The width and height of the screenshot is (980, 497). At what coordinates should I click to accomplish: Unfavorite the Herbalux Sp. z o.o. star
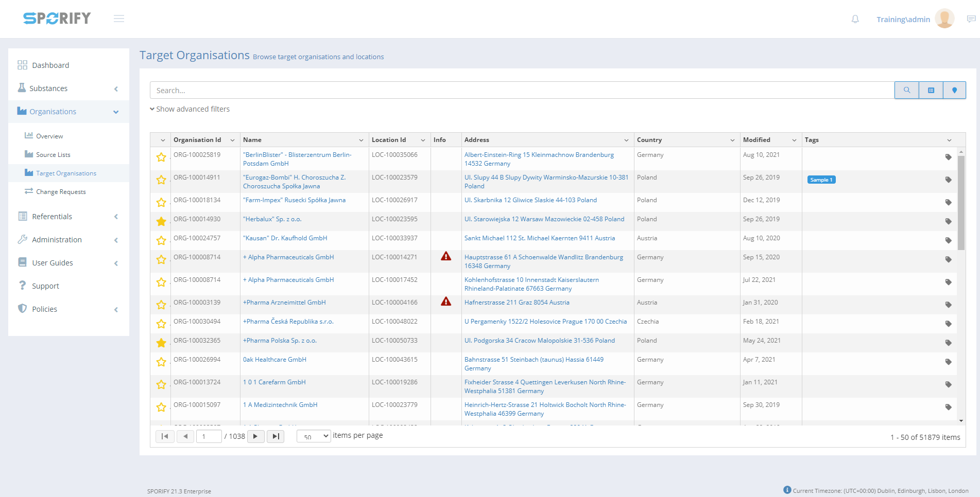[161, 221]
